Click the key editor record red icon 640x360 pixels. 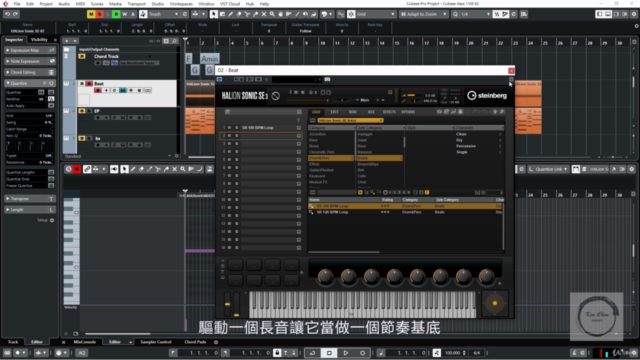coord(77,169)
